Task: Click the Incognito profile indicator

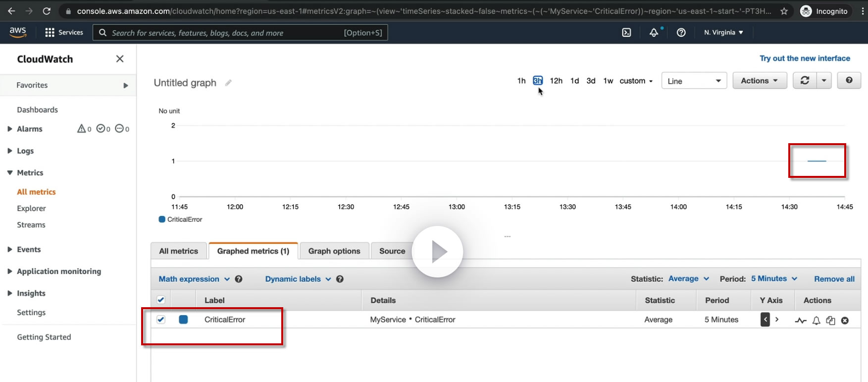Action: click(x=824, y=11)
